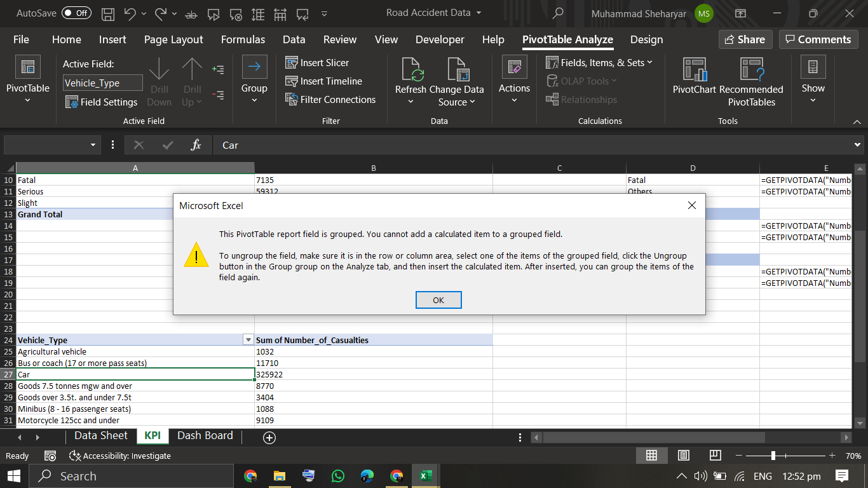Select Page Break Preview in status bar
This screenshot has height=488, width=868.
click(715, 456)
